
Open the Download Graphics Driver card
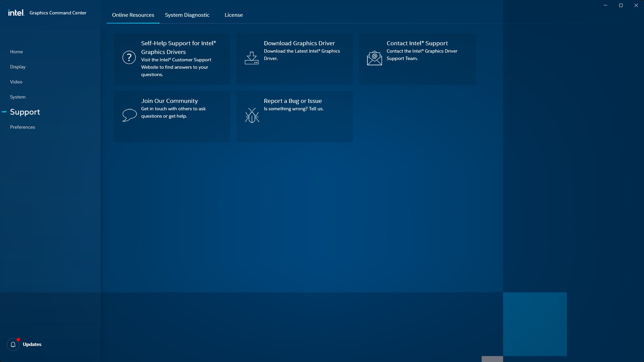[294, 59]
